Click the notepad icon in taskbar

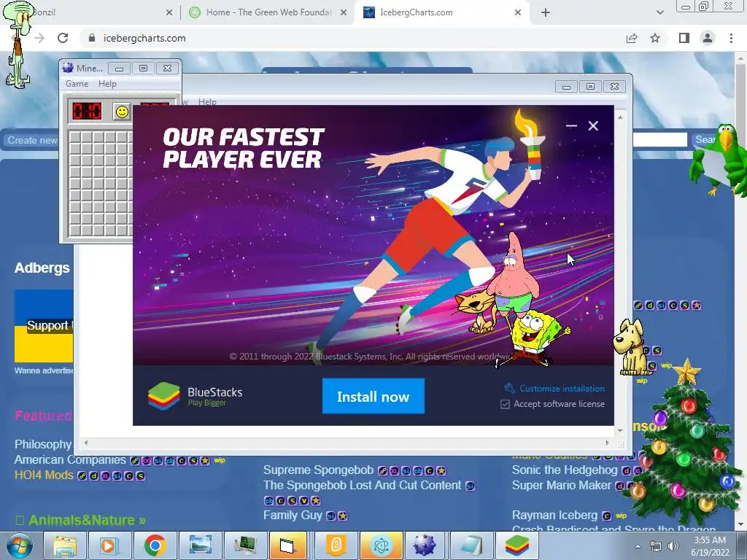click(x=471, y=545)
